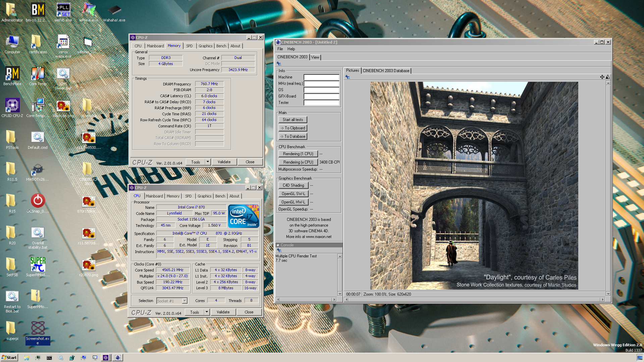This screenshot has width=644, height=362.
Task: Select the Memory tab in lower CPU-Z
Action: [173, 196]
